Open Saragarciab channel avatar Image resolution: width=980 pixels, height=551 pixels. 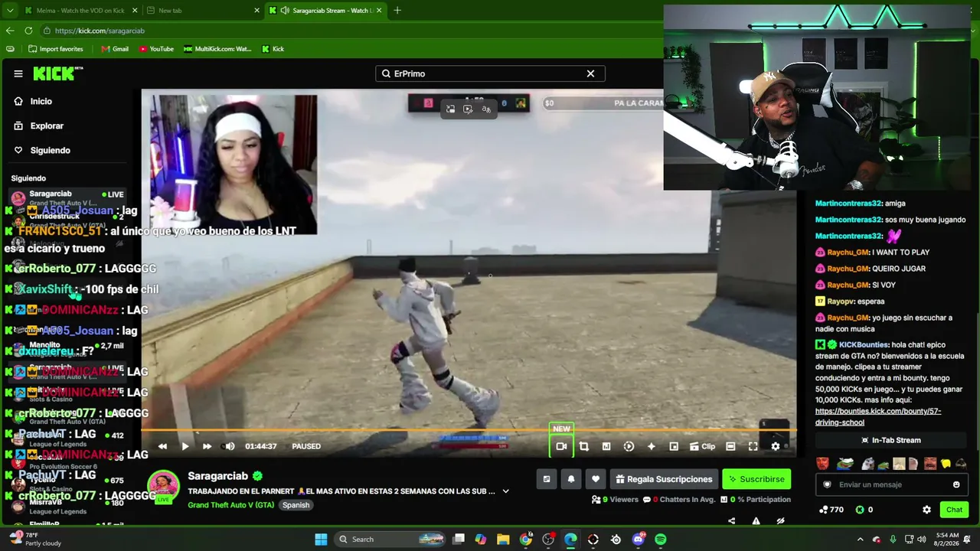tap(163, 485)
